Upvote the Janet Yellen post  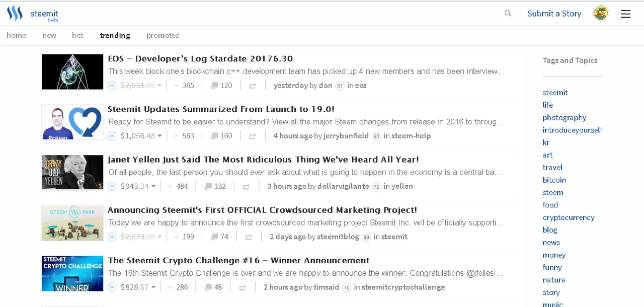point(112,186)
